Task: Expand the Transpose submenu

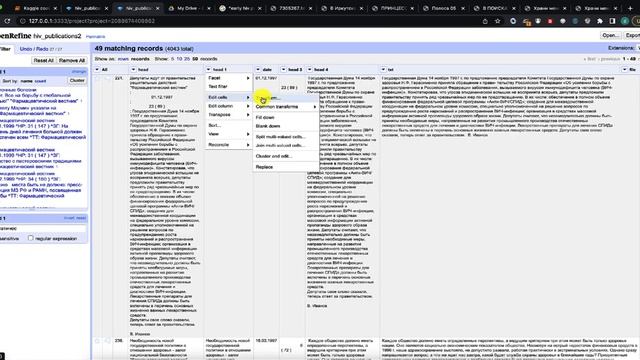Action: coord(229,115)
